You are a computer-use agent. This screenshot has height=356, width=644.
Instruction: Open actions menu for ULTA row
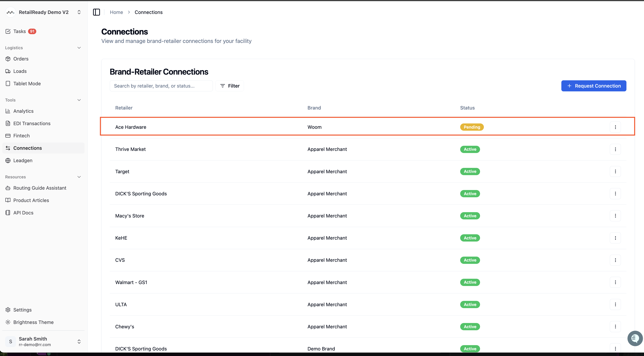615,304
